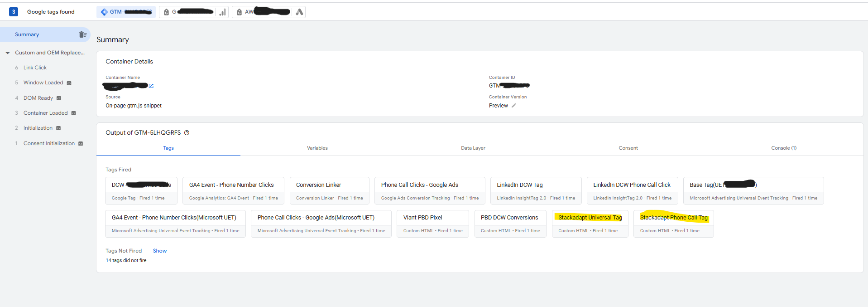Open the Phone Call Clicks - Google Ads tag
The height and width of the screenshot is (307, 868).
pos(430,190)
